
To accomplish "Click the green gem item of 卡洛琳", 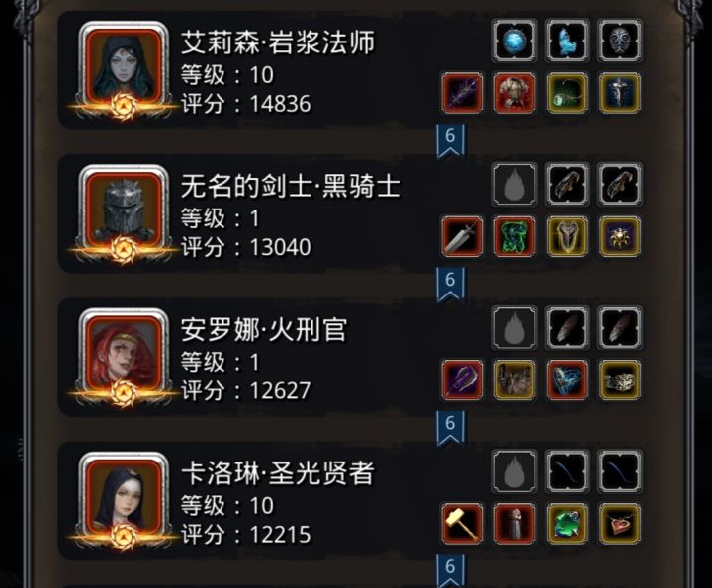I will click(568, 523).
